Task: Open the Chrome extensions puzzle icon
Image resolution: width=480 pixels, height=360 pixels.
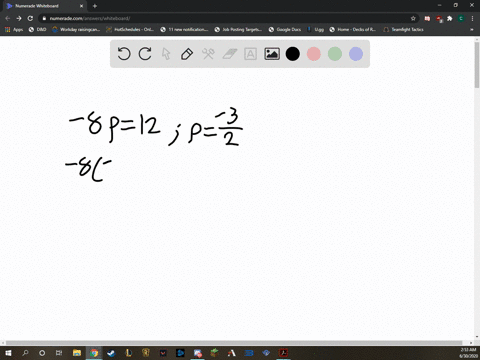Action: [x=450, y=18]
